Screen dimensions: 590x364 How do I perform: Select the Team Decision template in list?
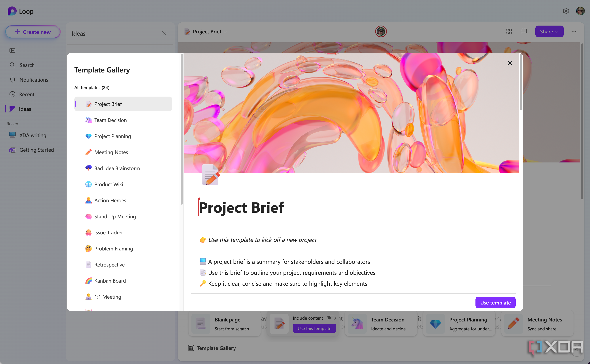tap(123, 120)
